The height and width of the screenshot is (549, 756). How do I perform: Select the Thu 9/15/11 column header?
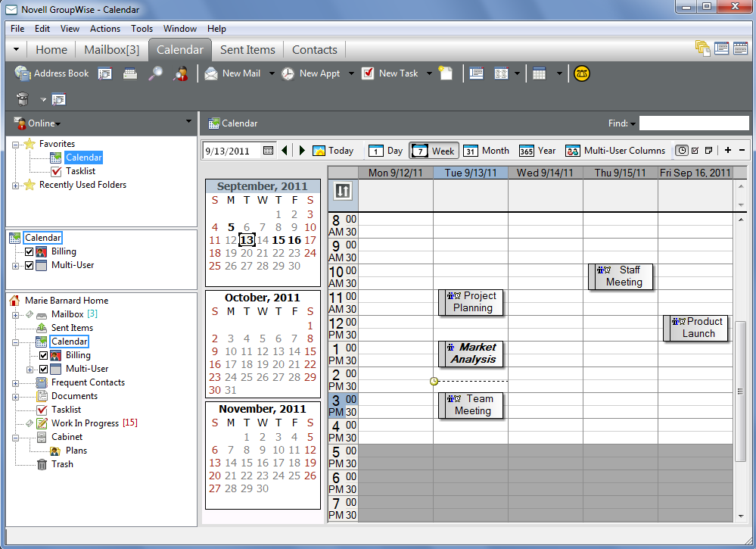click(620, 173)
